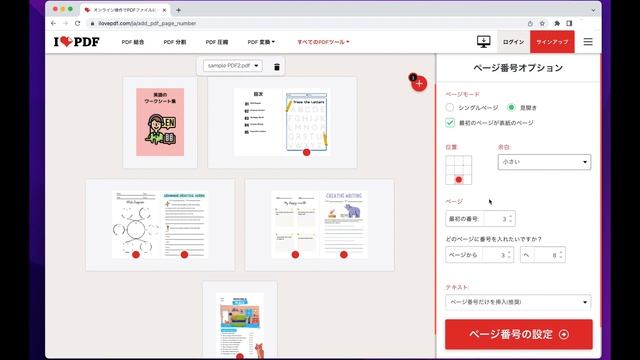640x360 pixels.
Task: Select the 目次 spread thumbnail
Action: (282, 122)
